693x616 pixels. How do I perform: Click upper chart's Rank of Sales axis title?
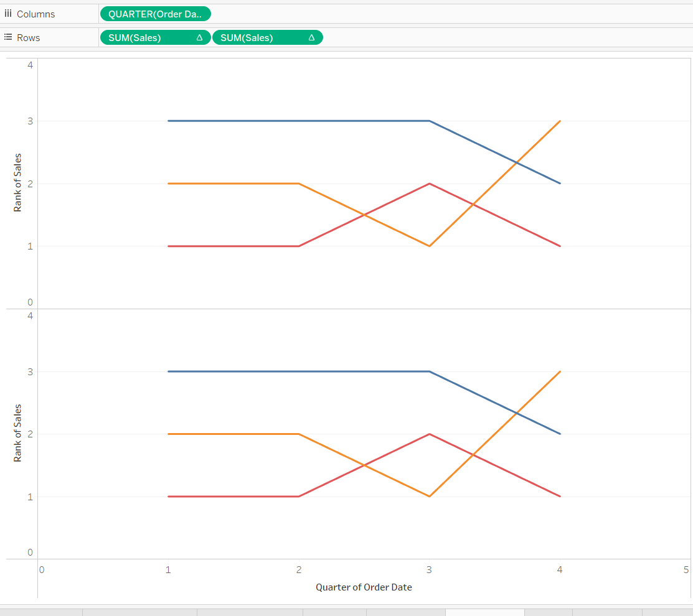coord(17,182)
